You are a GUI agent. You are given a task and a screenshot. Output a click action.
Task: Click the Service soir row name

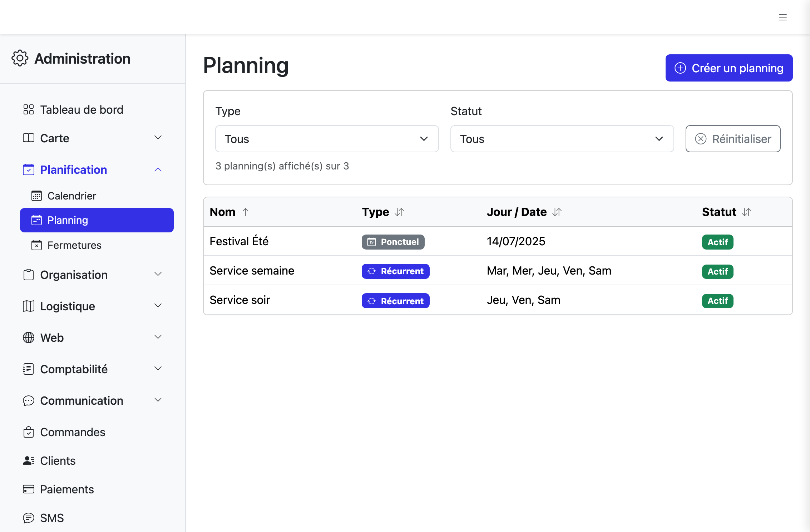pyautogui.click(x=240, y=300)
